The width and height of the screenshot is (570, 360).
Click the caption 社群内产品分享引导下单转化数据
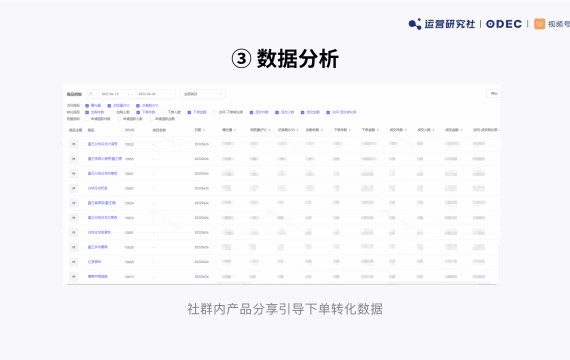(x=285, y=309)
